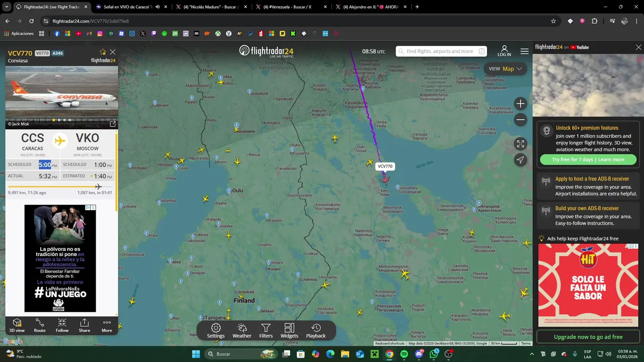Click the flight search input field
Viewport: 644px width, 362px height.
pyautogui.click(x=441, y=51)
